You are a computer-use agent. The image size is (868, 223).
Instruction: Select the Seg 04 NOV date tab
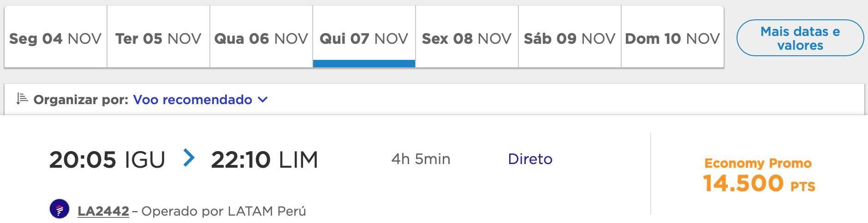55,37
